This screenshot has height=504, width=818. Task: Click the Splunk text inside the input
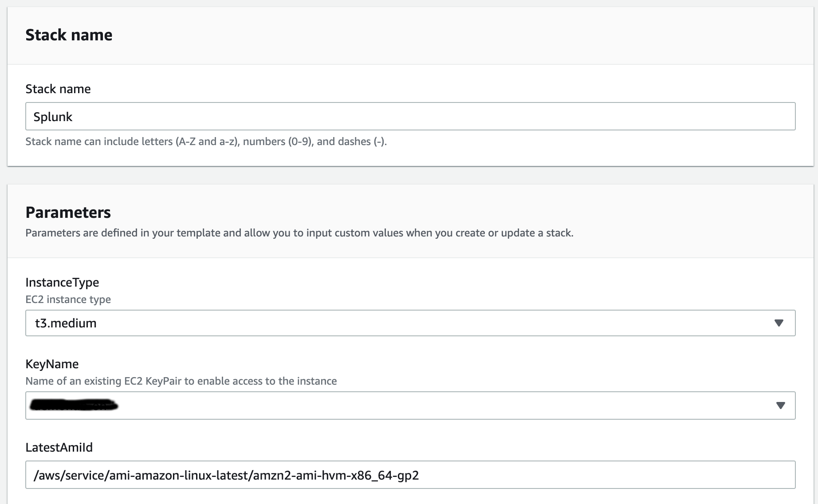53,117
